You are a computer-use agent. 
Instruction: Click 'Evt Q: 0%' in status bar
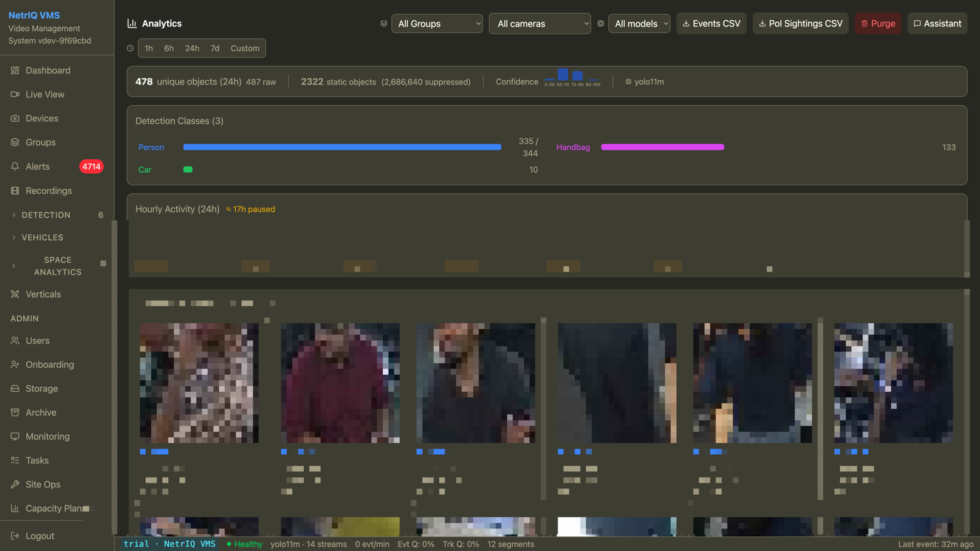pyautogui.click(x=416, y=544)
